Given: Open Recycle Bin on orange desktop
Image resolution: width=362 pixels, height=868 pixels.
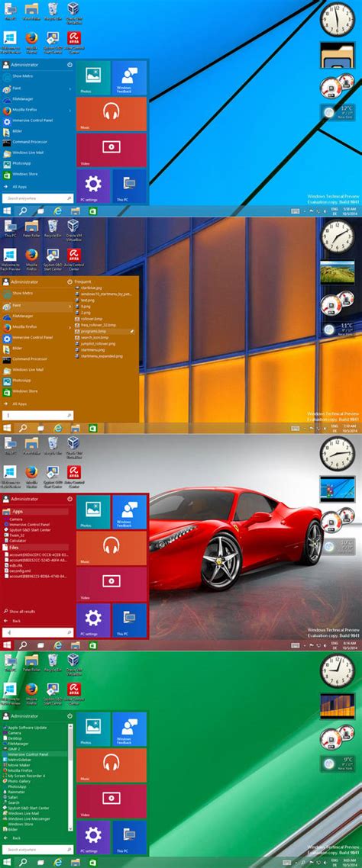Looking at the screenshot, I should click(x=52, y=228).
